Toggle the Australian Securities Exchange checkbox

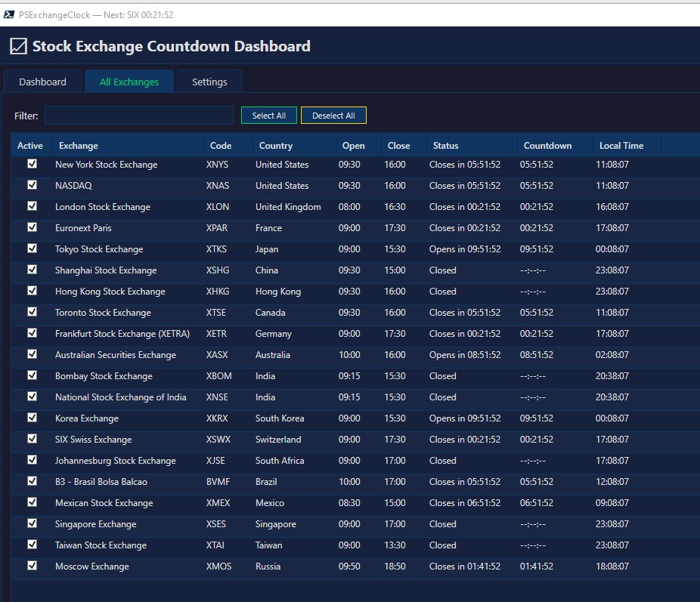click(33, 354)
